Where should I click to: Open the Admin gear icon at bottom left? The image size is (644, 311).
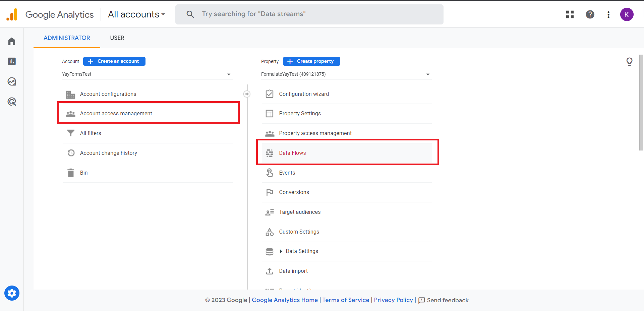(12, 293)
